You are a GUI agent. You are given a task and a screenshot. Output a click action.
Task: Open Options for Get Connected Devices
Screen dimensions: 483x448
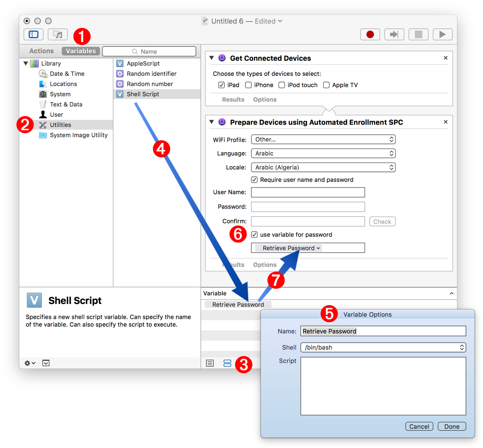264,99
